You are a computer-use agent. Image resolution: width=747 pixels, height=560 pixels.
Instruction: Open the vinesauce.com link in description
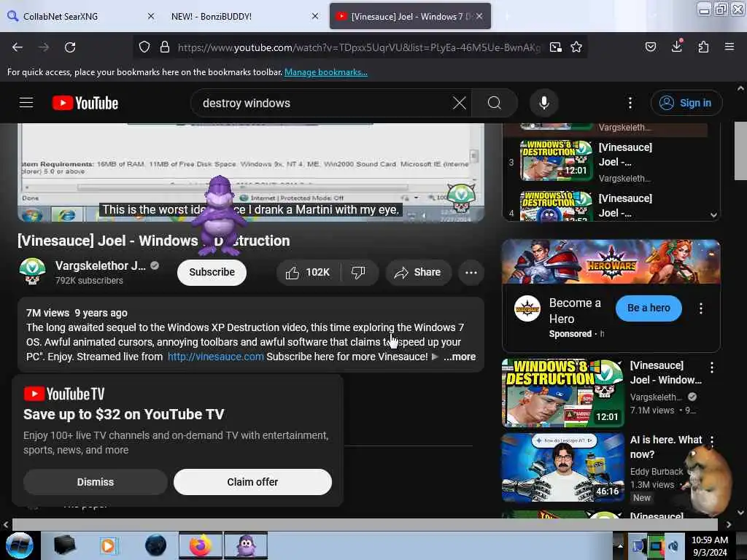(x=215, y=357)
